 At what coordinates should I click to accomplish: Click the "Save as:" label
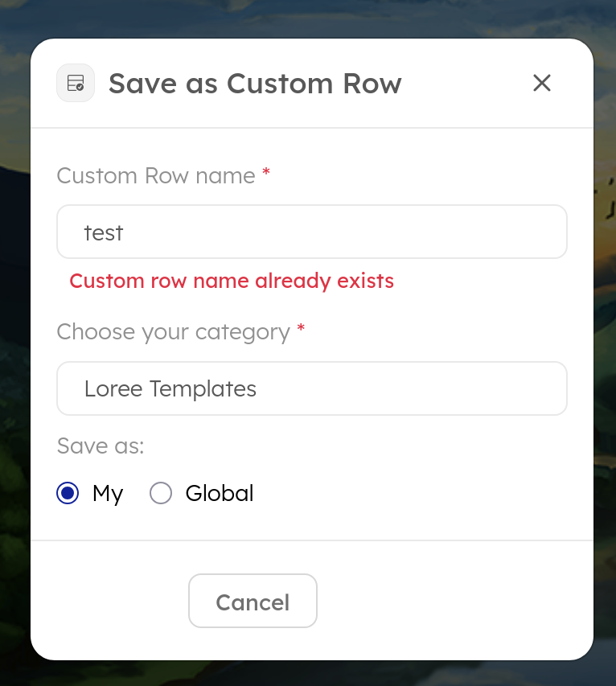click(101, 446)
